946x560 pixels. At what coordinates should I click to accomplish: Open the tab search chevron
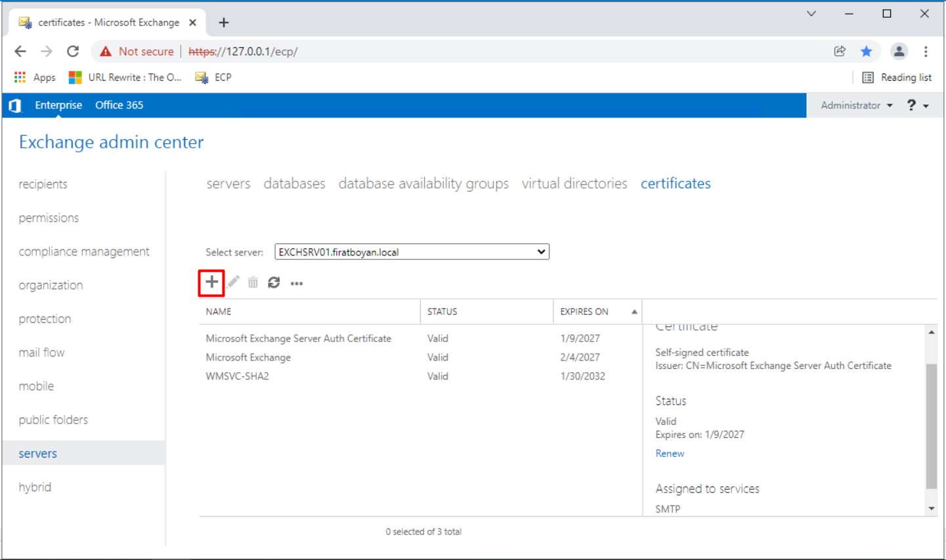point(811,13)
